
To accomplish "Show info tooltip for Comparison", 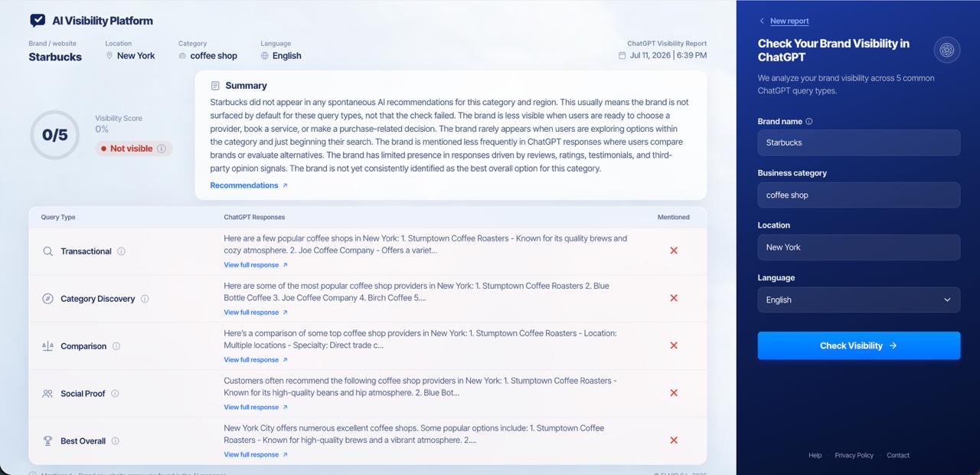I will point(116,346).
